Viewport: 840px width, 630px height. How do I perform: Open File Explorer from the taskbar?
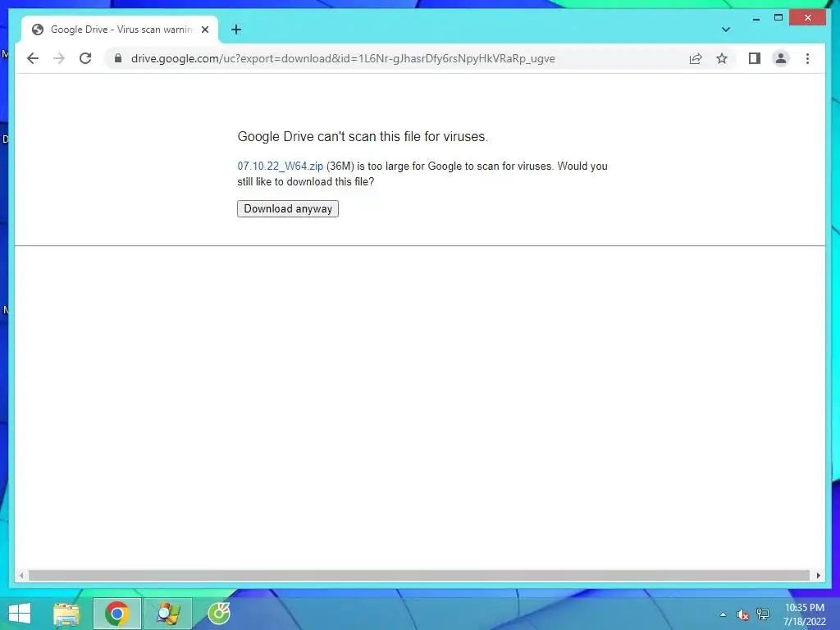point(66,614)
